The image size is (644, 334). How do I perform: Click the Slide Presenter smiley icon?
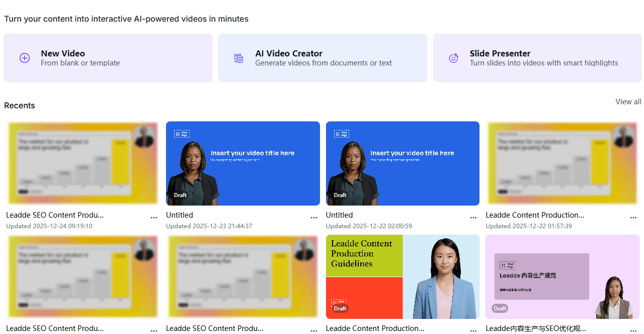point(453,58)
